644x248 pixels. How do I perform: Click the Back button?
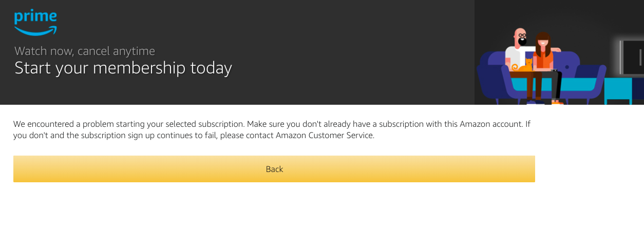tap(274, 169)
